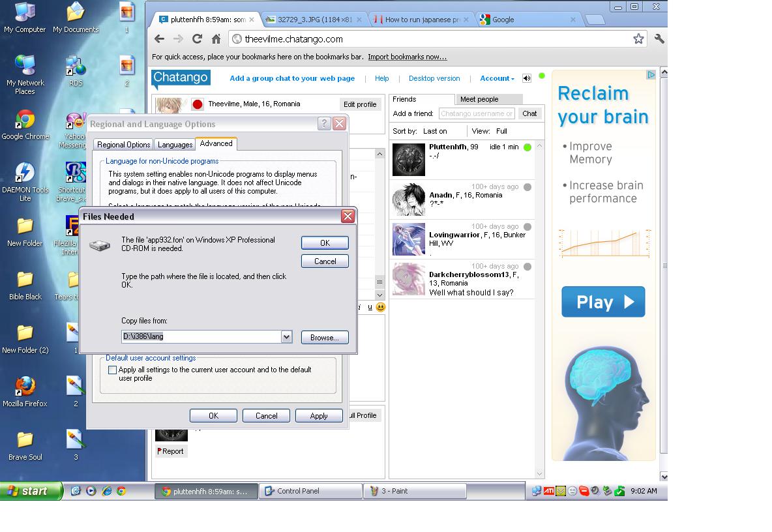The image size is (772, 532).
Task: Open DAEMON Tools Lite shortcut
Action: (x=25, y=182)
